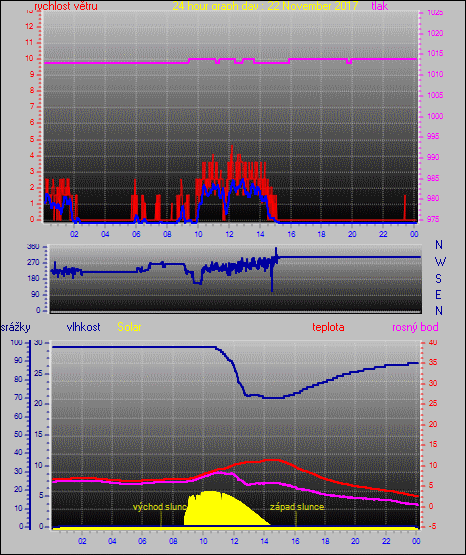Click the 'rychlost větru' wind speed label
466x555 pixels.
point(65,6)
